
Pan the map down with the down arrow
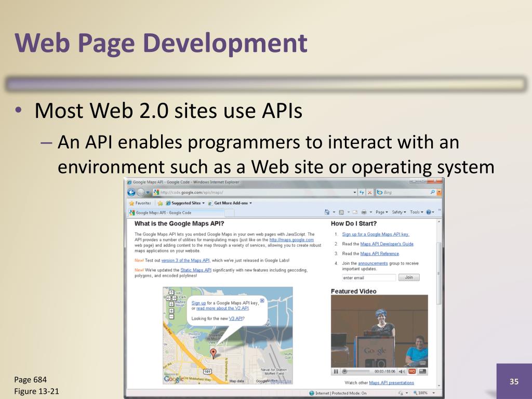(171, 304)
